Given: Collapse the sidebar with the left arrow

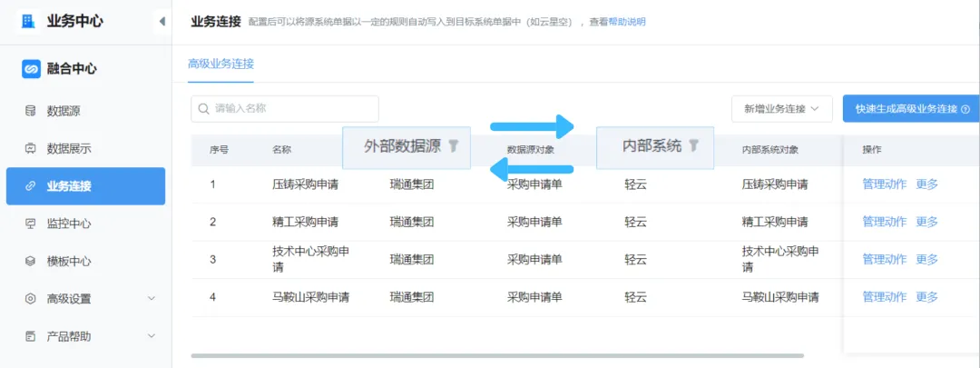Looking at the screenshot, I should pos(162,21).
